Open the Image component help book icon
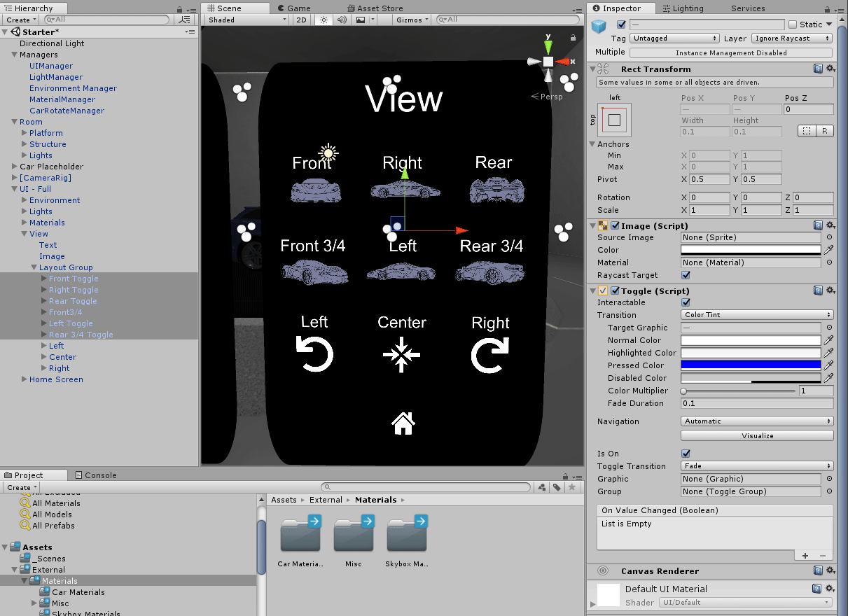Image resolution: width=848 pixels, height=616 pixels. pos(818,225)
